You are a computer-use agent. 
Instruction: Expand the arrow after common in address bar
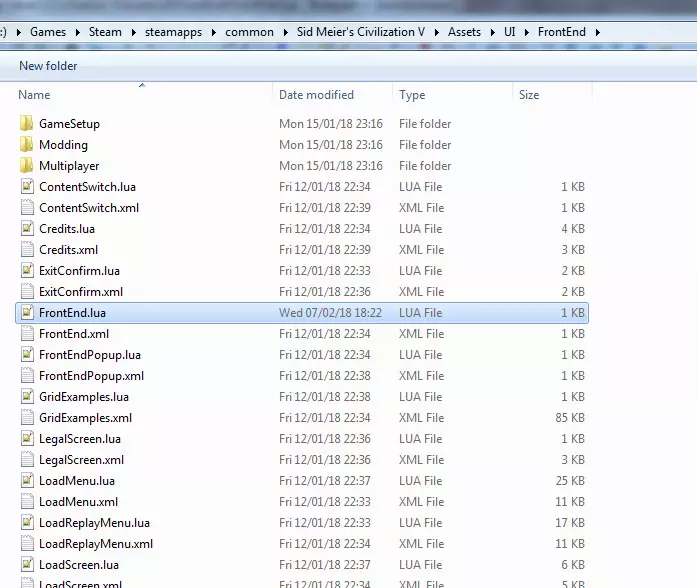[x=285, y=32]
